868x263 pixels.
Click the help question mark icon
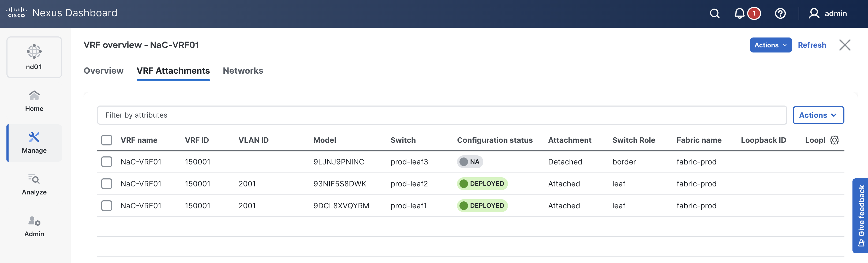(780, 13)
